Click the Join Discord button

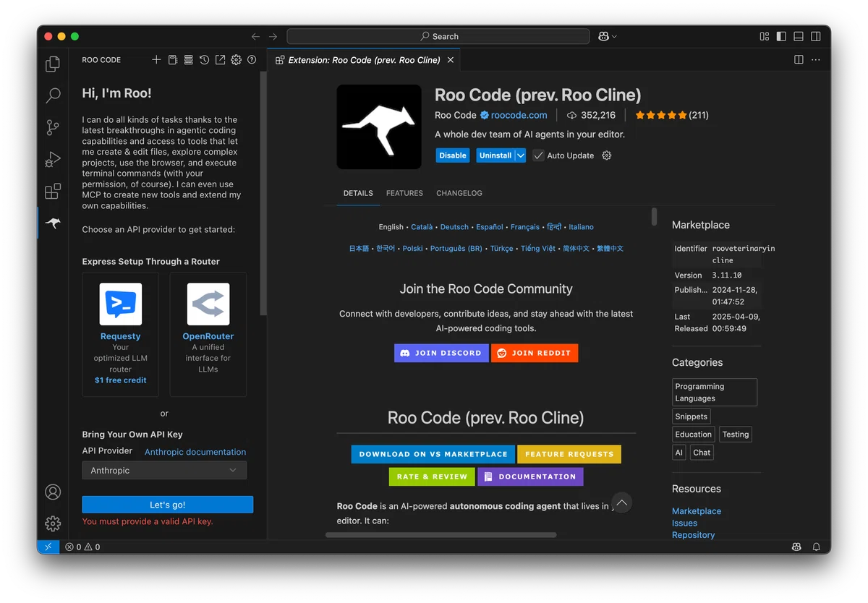pyautogui.click(x=441, y=353)
